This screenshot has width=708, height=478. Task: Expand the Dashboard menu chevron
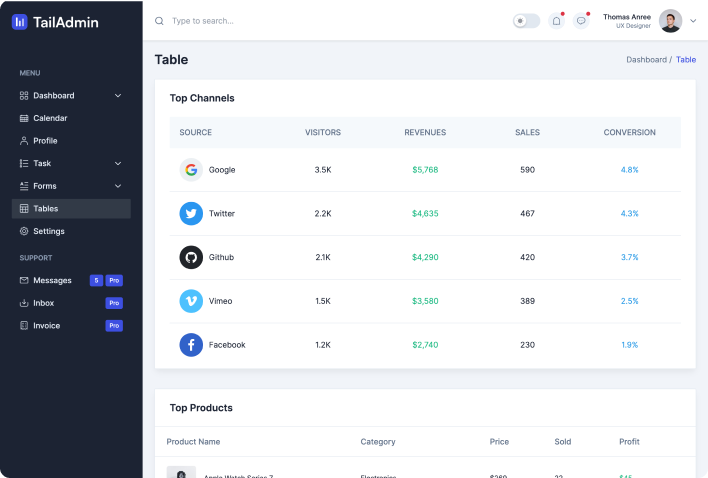point(118,96)
